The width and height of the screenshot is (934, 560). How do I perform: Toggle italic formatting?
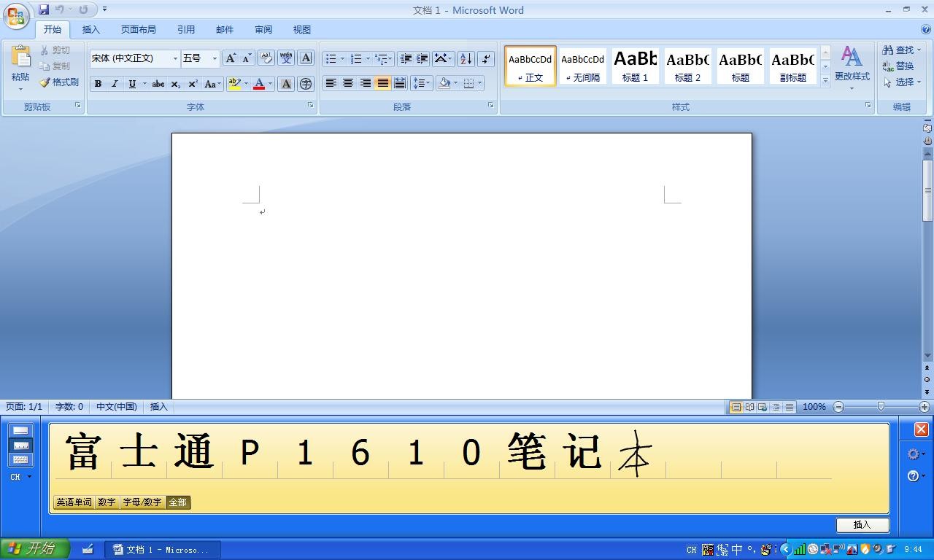[115, 84]
